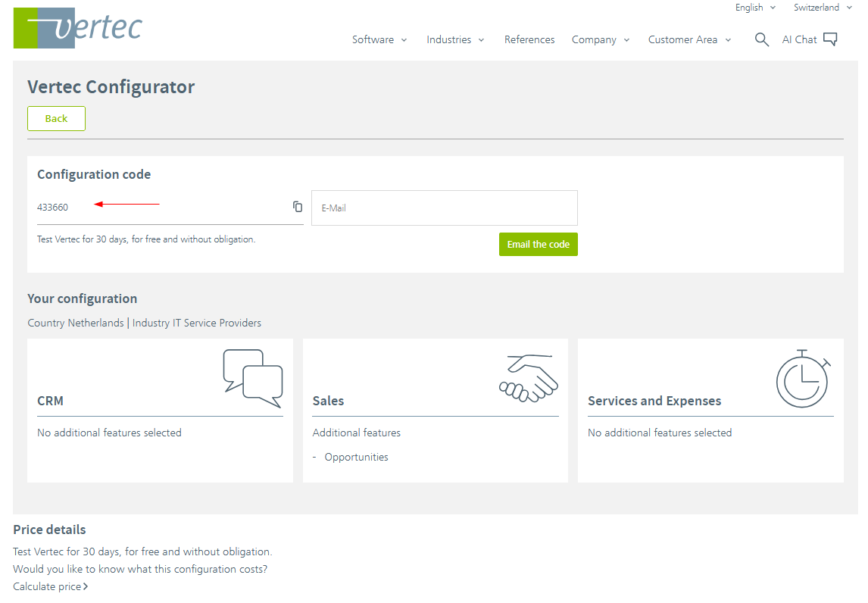Click the CRM chat bubbles icon
Viewport: 868px width, 603px height.
253,378
